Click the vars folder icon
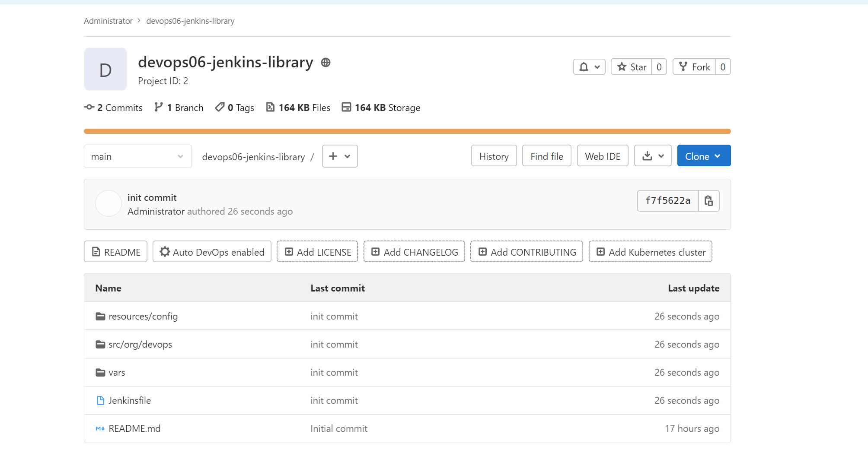 100,372
